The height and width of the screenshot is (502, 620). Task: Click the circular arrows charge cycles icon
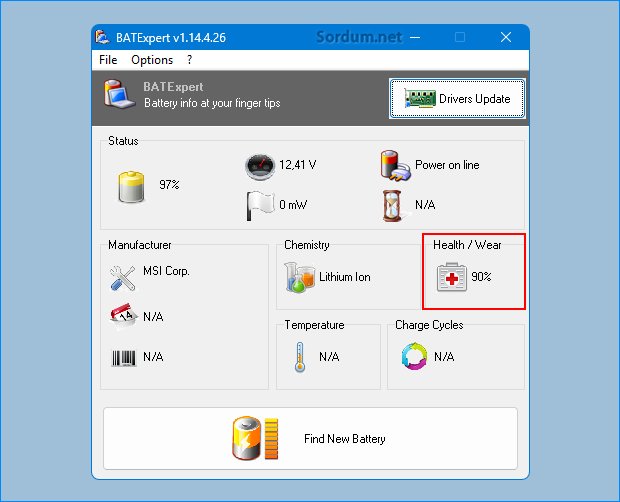pyautogui.click(x=414, y=356)
